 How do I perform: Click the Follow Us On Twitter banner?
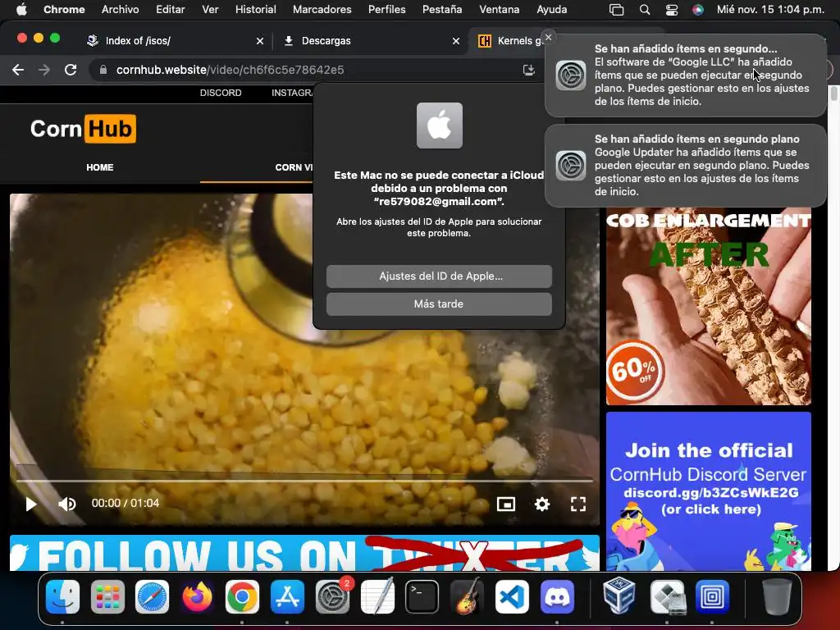pos(304,553)
